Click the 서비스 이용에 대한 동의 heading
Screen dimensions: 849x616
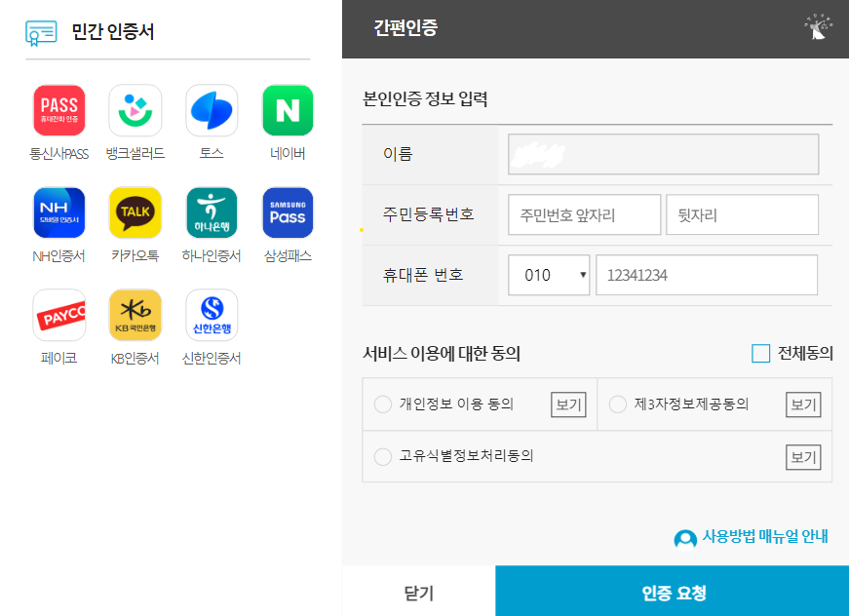click(442, 354)
